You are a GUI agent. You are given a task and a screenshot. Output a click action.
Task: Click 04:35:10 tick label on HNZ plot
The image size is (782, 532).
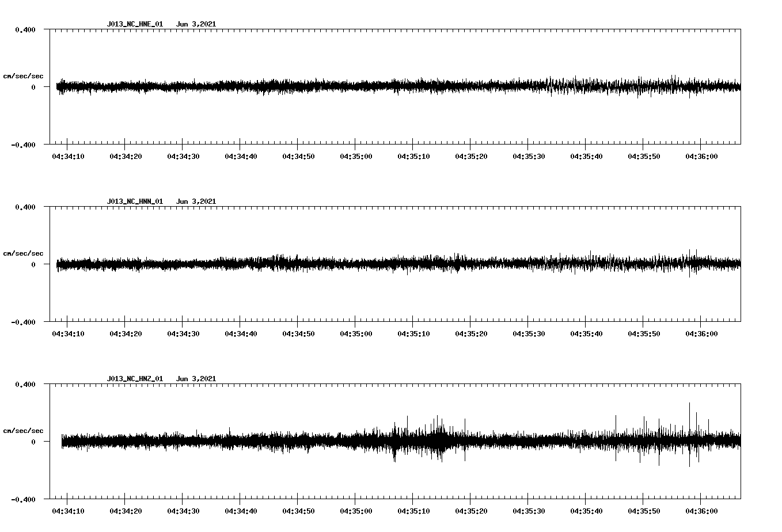[413, 511]
